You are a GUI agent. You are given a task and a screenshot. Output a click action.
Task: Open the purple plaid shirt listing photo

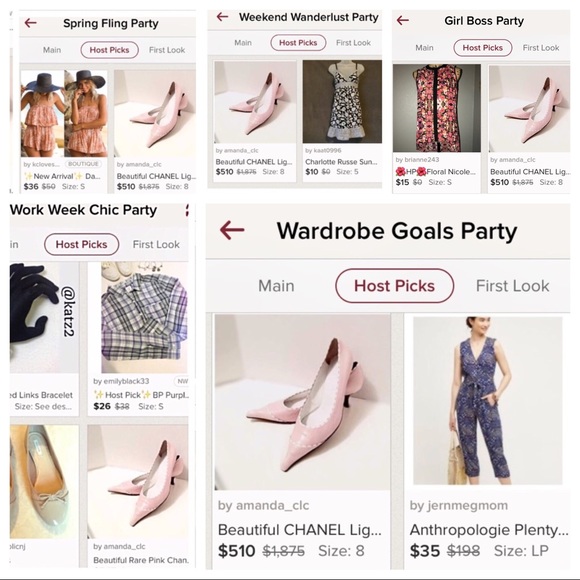[x=145, y=318]
